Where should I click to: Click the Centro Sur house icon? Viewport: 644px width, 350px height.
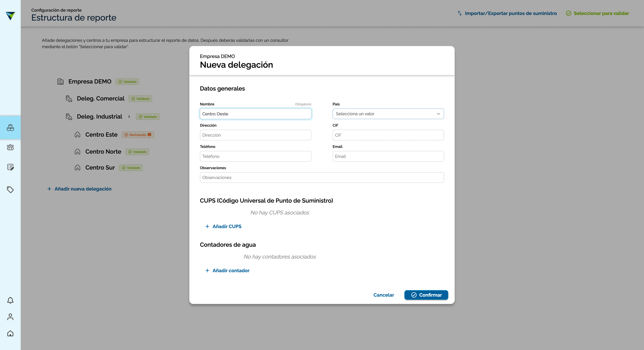coord(77,168)
